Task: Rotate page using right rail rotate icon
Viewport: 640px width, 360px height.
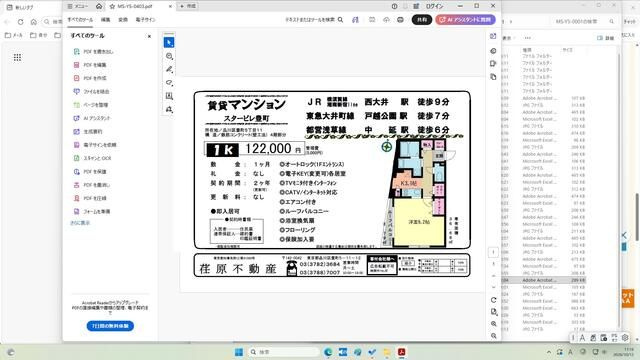Action: 493,300
